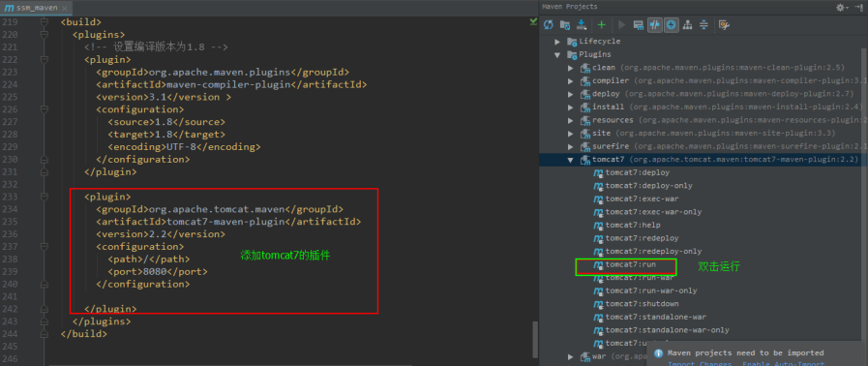This screenshot has height=366, width=868.
Task: Expand the Lifecycle node
Action: click(x=557, y=42)
